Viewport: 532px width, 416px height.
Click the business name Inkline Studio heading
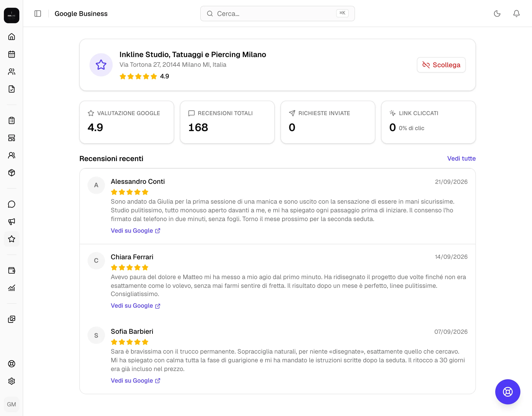pyautogui.click(x=193, y=54)
